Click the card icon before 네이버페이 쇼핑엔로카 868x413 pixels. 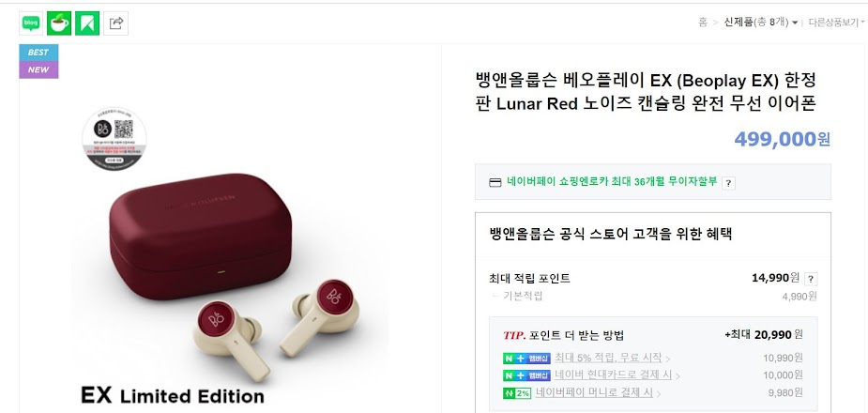(495, 183)
